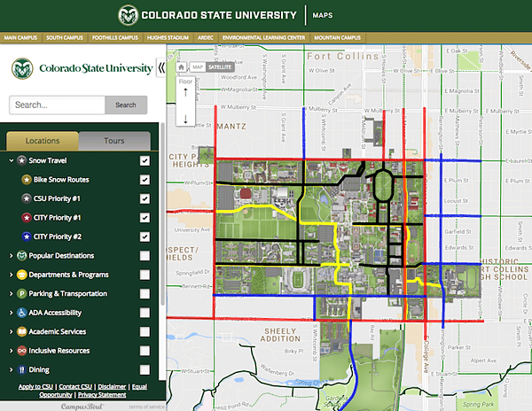The width and height of the screenshot is (532, 411).
Task: Go up a floor with the up arrow
Action: (x=185, y=92)
